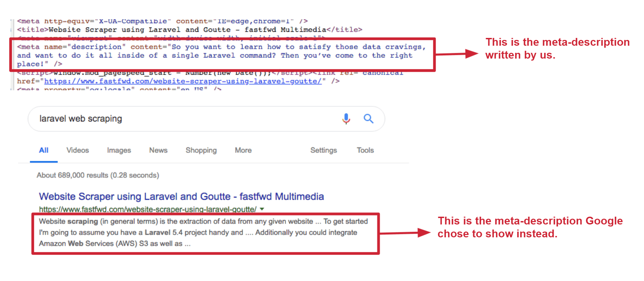Open search Tools
The width and height of the screenshot is (644, 281).
[365, 150]
